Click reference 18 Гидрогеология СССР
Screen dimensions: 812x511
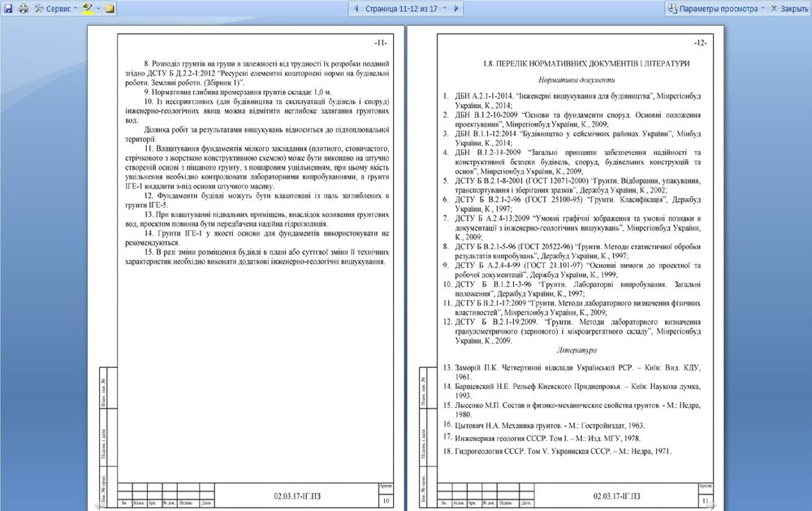(557, 452)
